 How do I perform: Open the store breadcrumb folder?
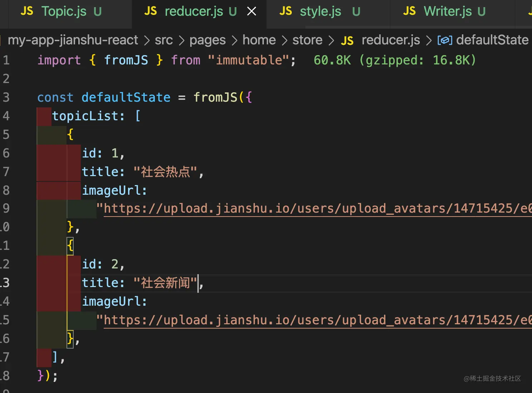(307, 40)
